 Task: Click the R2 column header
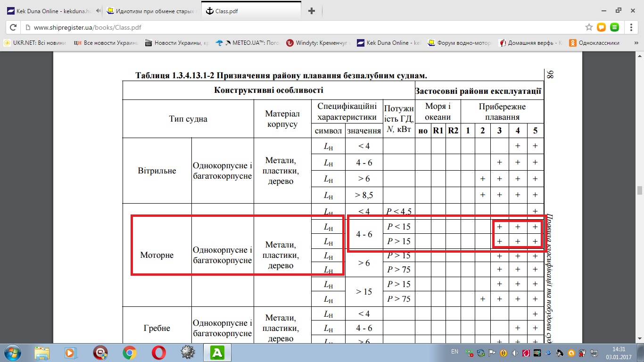[x=453, y=131]
